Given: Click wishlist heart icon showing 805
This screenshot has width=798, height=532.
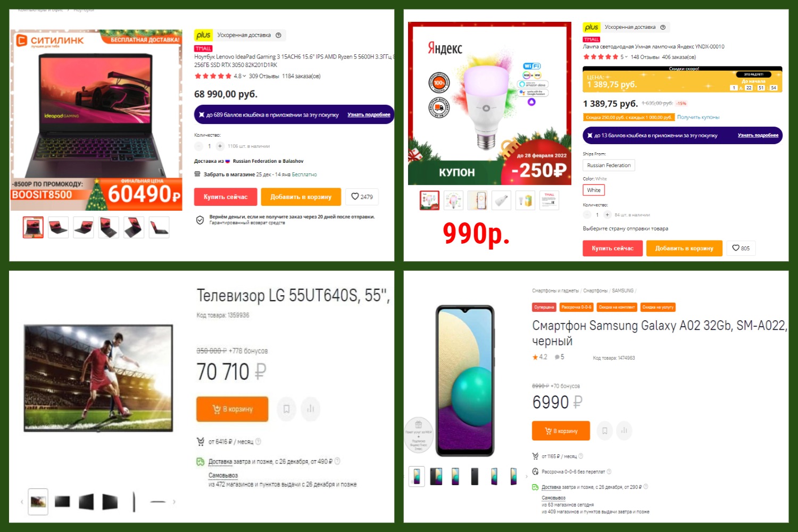Looking at the screenshot, I should tap(741, 248).
